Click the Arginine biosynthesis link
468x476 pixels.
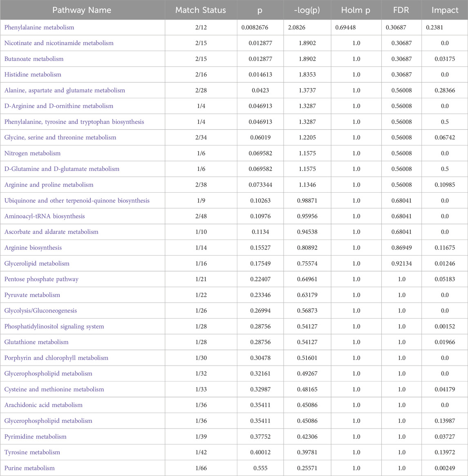tap(33, 248)
